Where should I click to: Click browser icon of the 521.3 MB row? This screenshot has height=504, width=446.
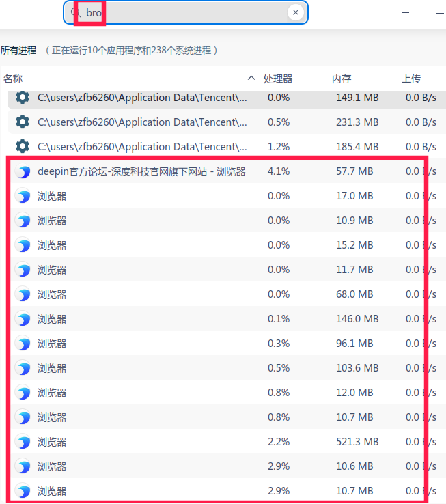tap(23, 442)
